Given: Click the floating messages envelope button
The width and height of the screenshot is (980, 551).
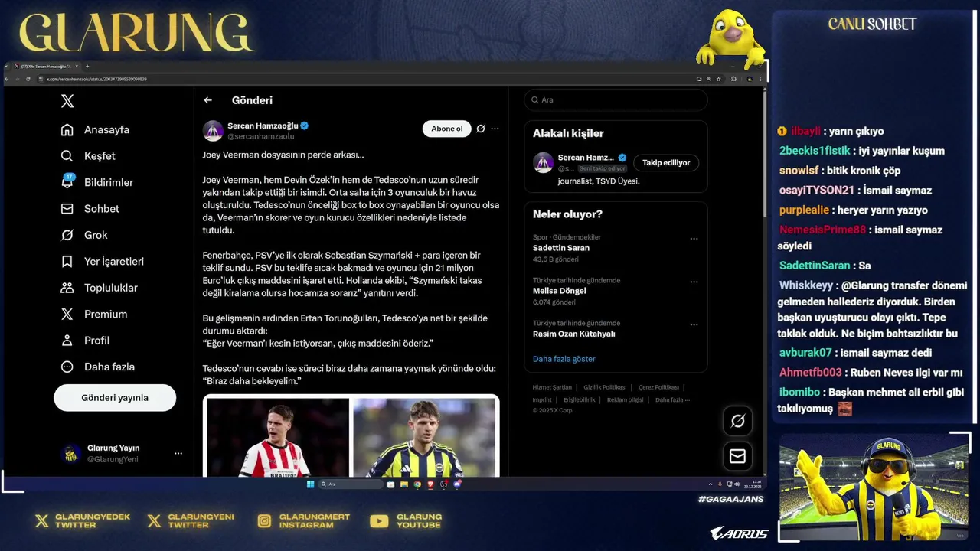Looking at the screenshot, I should point(738,456).
